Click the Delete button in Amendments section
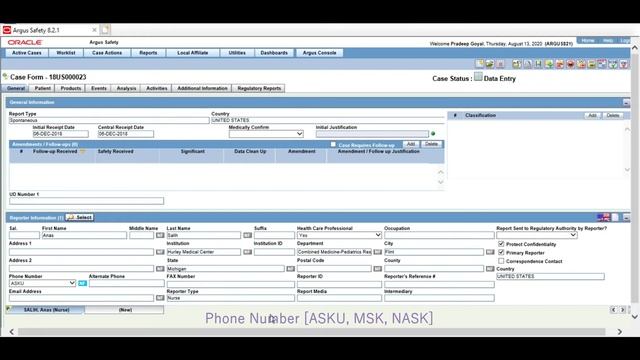Viewport: 640px width, 360px height. click(x=431, y=144)
